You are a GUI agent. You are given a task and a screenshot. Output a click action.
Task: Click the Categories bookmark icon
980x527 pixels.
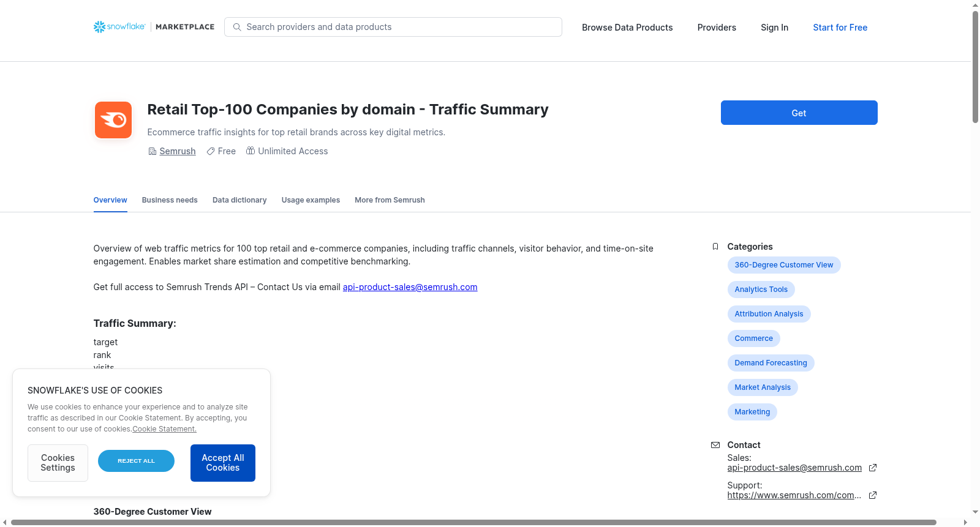(x=715, y=247)
